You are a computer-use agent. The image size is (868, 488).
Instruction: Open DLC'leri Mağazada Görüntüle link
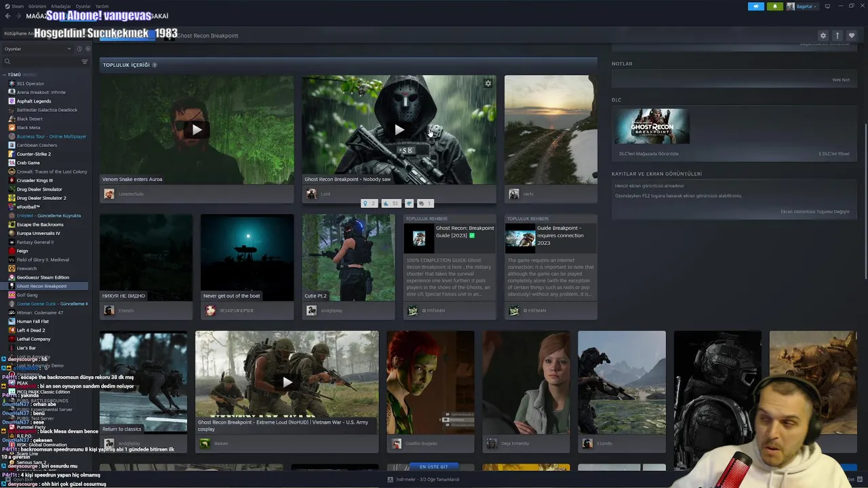click(648, 154)
